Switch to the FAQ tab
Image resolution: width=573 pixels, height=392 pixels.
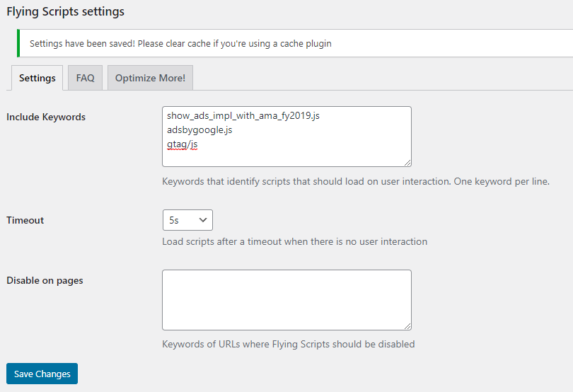point(85,78)
